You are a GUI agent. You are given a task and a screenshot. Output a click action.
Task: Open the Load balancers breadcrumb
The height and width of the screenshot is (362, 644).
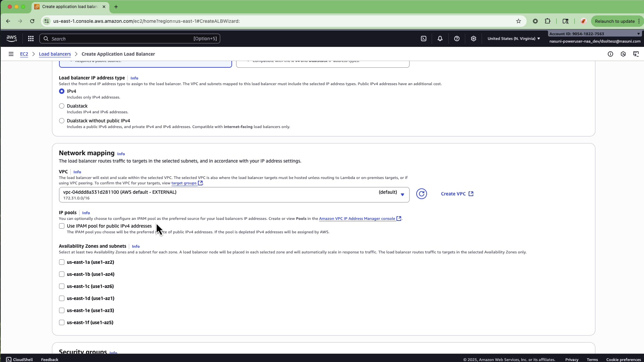coord(55,54)
